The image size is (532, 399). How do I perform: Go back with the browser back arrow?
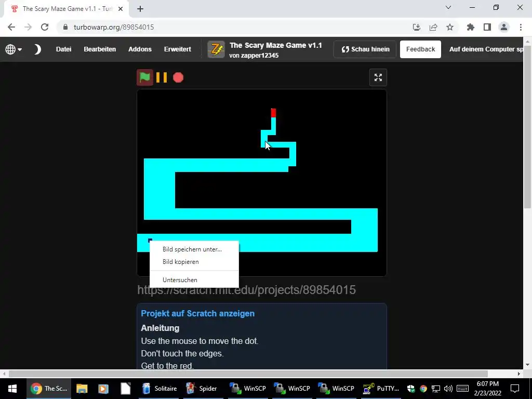point(11,27)
